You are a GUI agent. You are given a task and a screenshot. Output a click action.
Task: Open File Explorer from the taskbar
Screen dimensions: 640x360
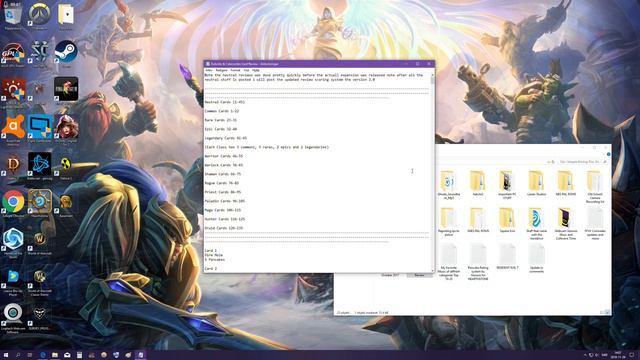click(x=55, y=355)
